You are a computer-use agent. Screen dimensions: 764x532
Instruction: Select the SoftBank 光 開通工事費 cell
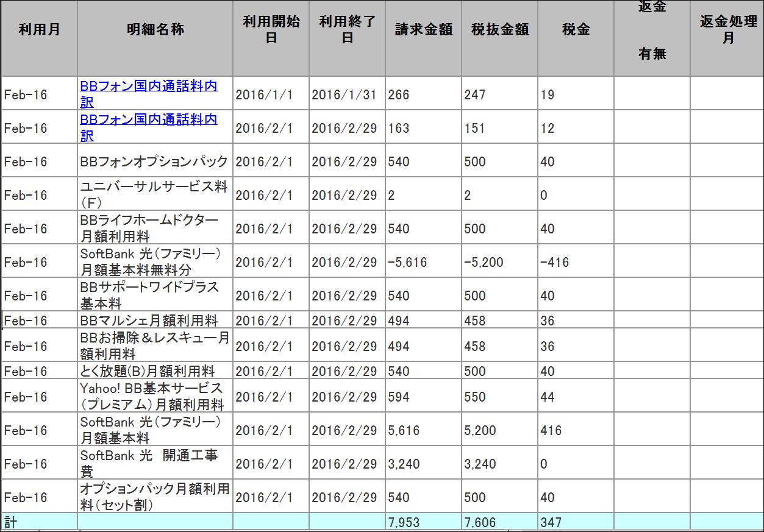click(x=155, y=463)
